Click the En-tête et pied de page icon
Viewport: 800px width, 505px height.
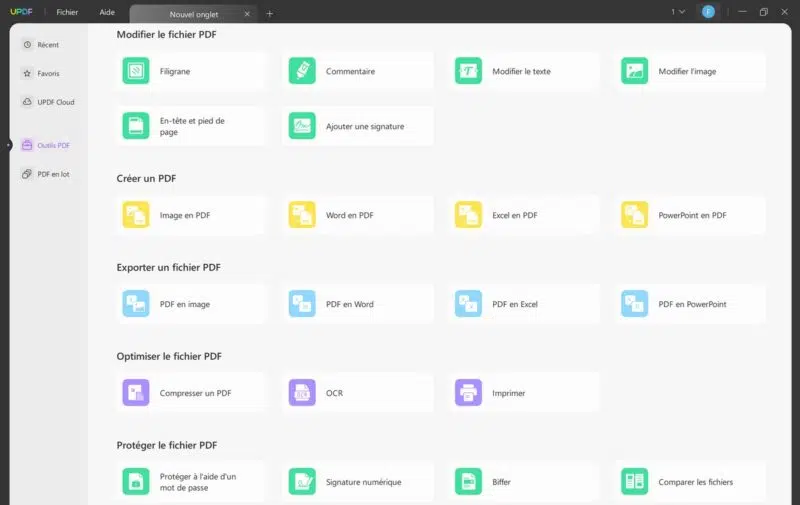coord(136,126)
